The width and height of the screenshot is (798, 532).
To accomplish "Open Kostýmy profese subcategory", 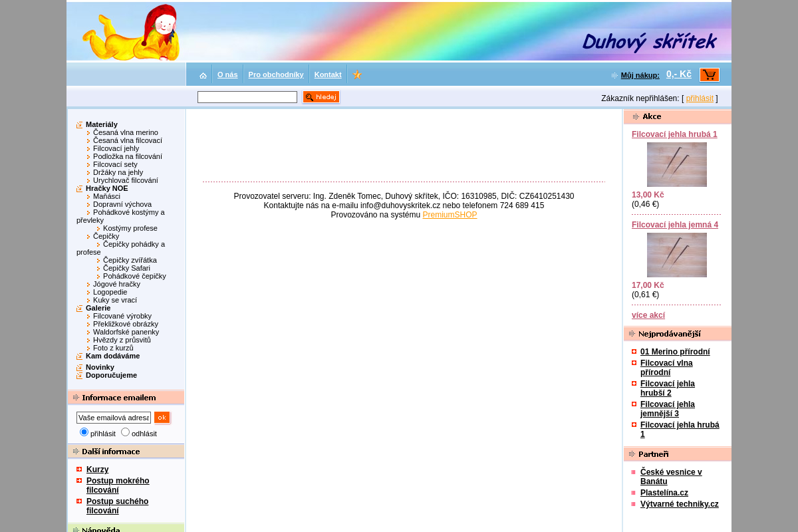I will coord(130,228).
